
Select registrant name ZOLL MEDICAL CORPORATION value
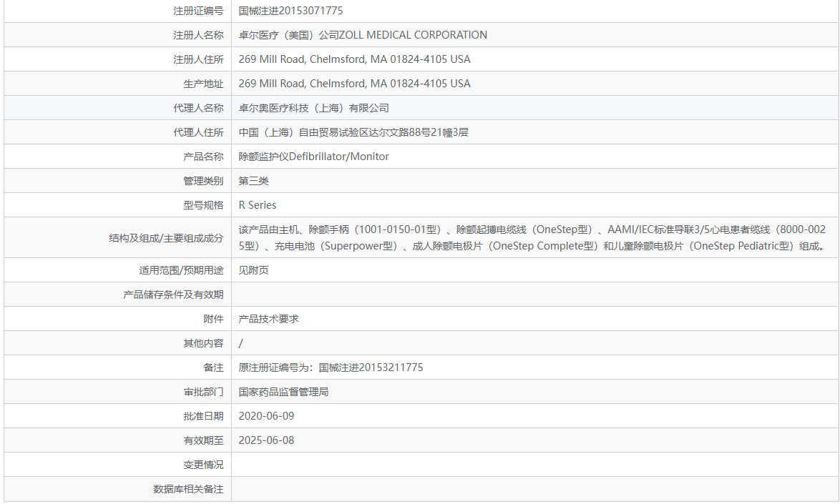tap(363, 35)
